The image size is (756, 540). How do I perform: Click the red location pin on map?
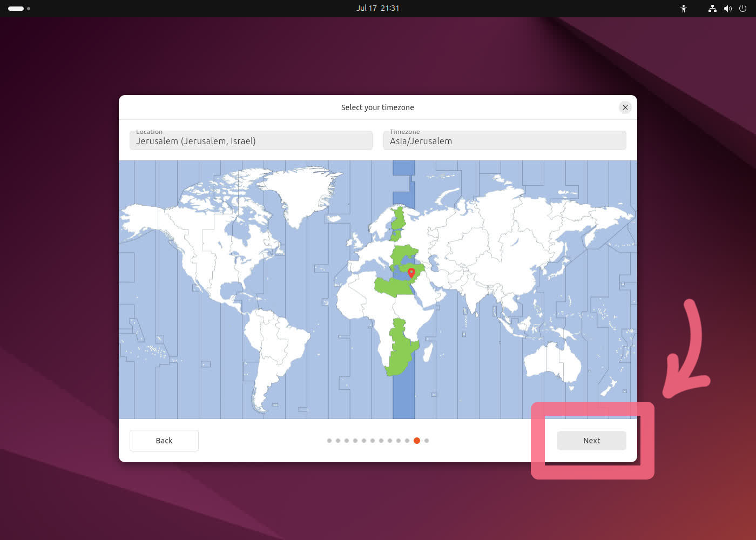[x=411, y=272]
